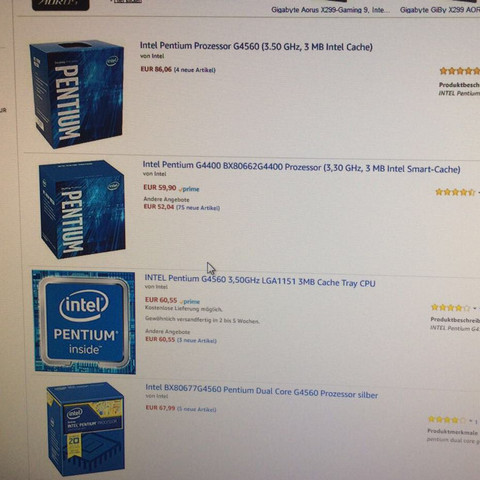
Task: Open the Intel BX80677G4560 Pentium Dual Core listing
Action: [x=262, y=392]
